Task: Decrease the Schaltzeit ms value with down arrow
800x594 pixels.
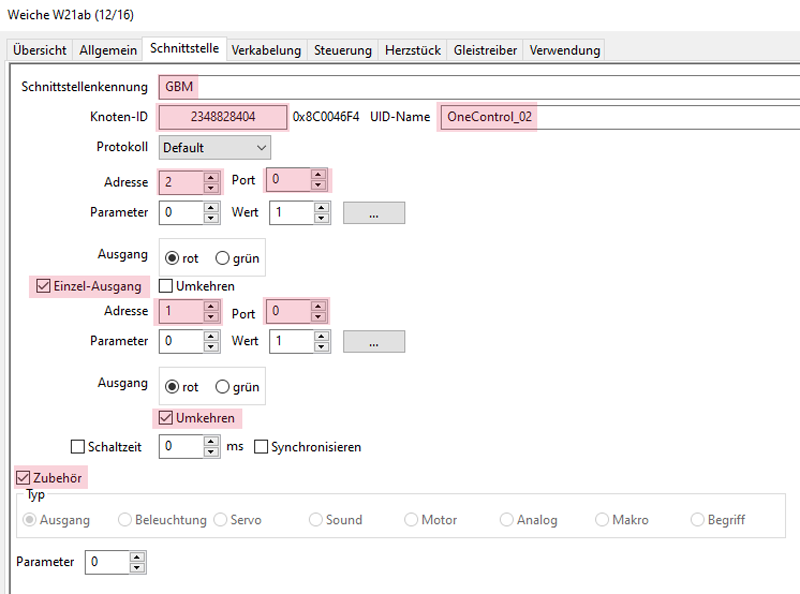Action: point(211,452)
